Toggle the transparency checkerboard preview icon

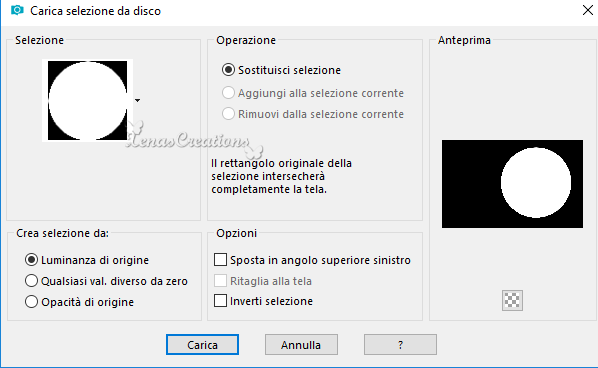[512, 301]
